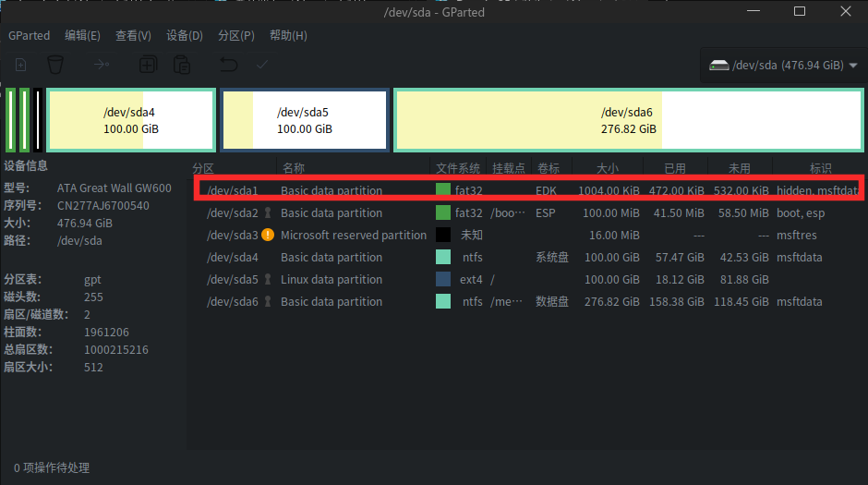This screenshot has height=485, width=868.
Task: Click the EDK label cell of /dev/sda1
Action: point(546,190)
